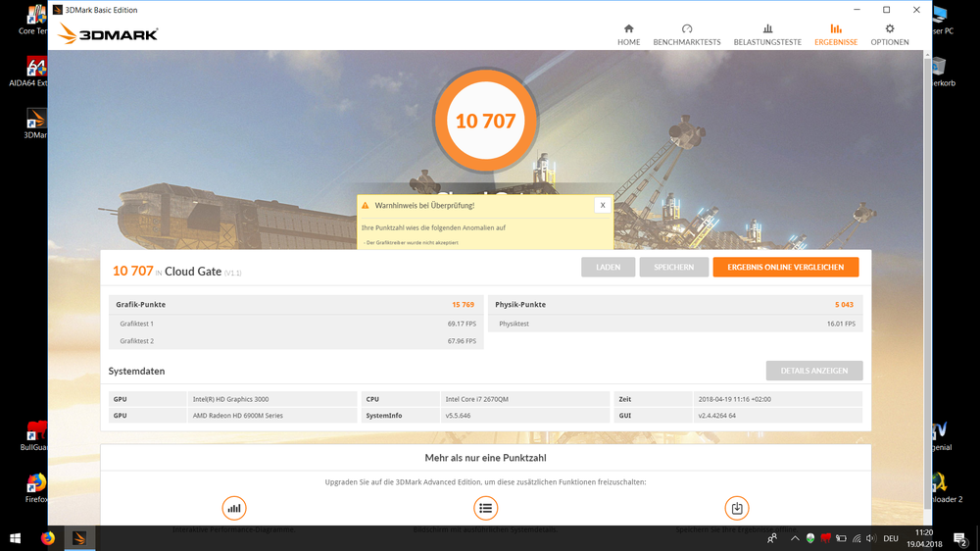Image resolution: width=980 pixels, height=551 pixels.
Task: Click the large 10 707 score circle
Action: tap(485, 122)
